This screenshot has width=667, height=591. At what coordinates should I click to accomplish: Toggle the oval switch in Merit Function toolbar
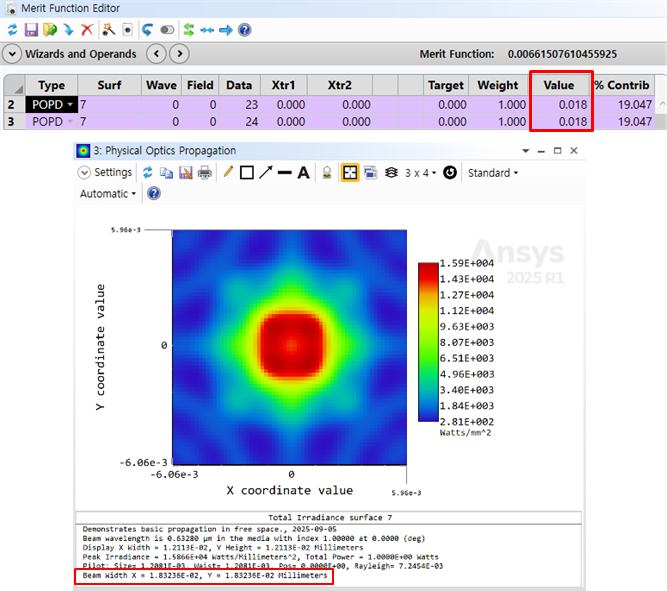tap(167, 30)
